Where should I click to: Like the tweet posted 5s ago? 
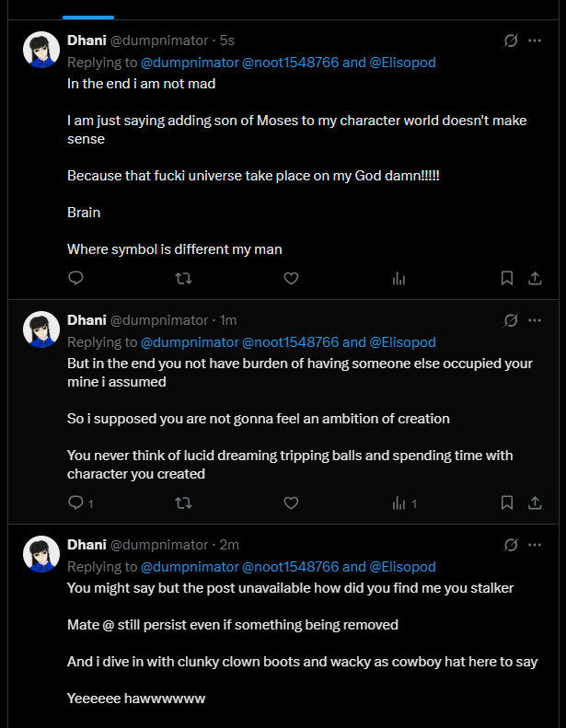point(291,278)
